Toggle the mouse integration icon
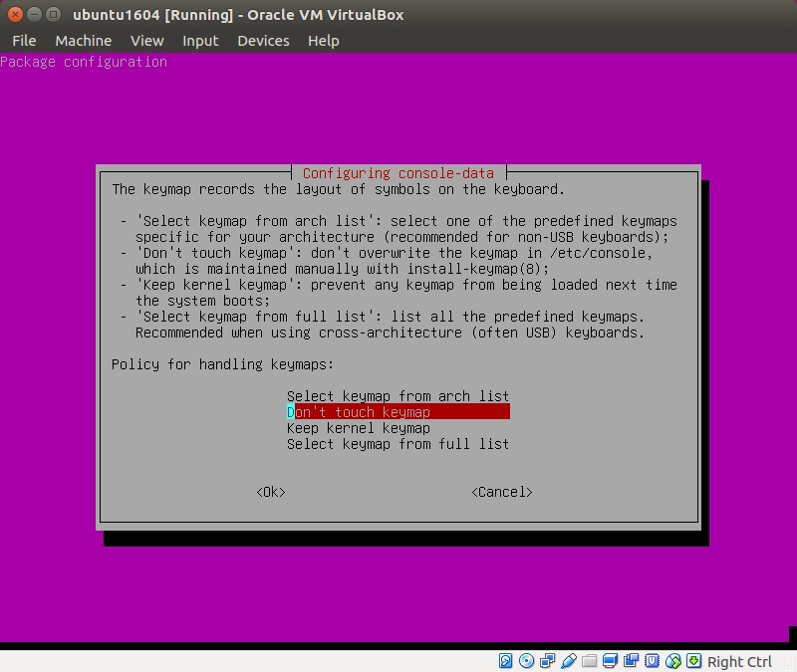This screenshot has width=797, height=672. point(673,661)
